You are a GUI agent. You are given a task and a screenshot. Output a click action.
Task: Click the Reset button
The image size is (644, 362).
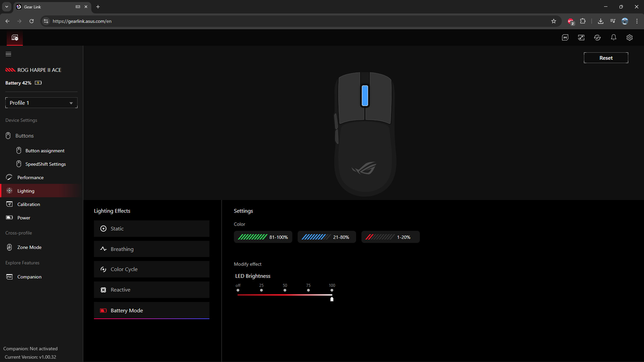point(606,58)
